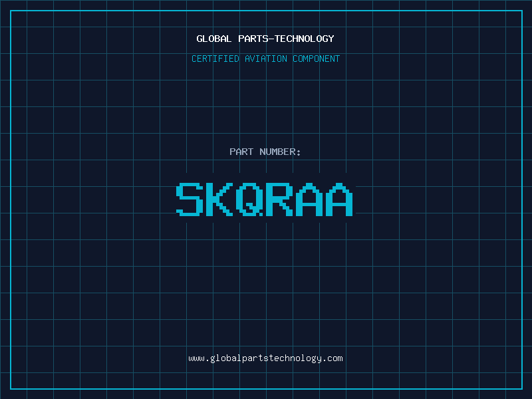This screenshot has width=532, height=399.
Task: Select the word AVIATION in the subtitle
Action: point(266,59)
